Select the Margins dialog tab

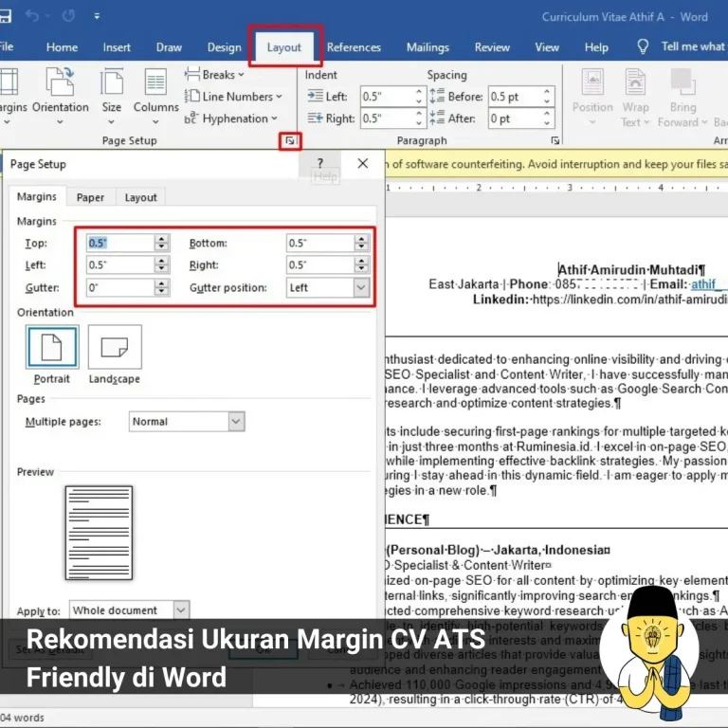pyautogui.click(x=37, y=197)
